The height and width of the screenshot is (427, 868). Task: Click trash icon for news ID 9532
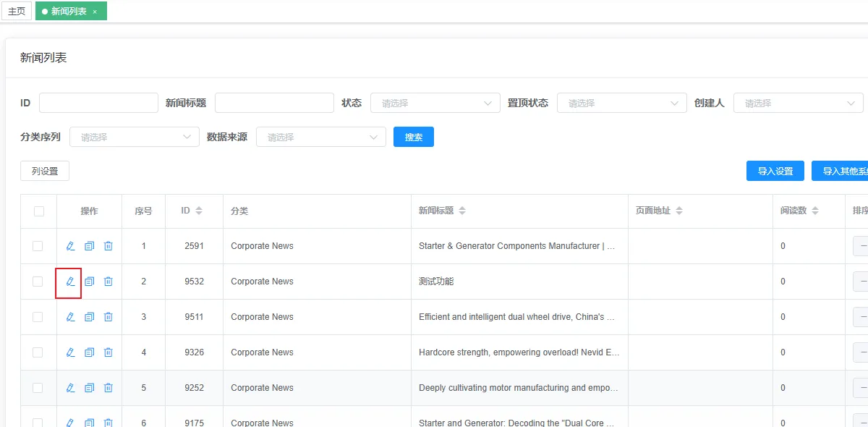pos(108,282)
